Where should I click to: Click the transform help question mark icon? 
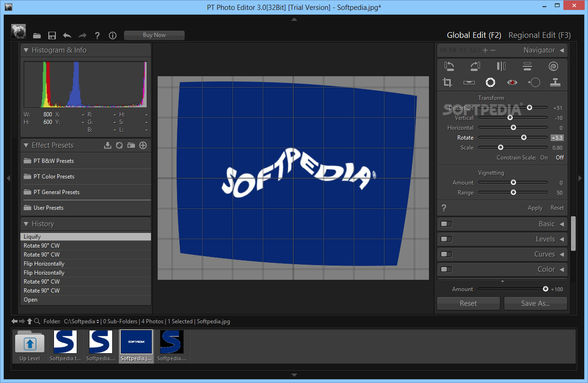(x=444, y=207)
